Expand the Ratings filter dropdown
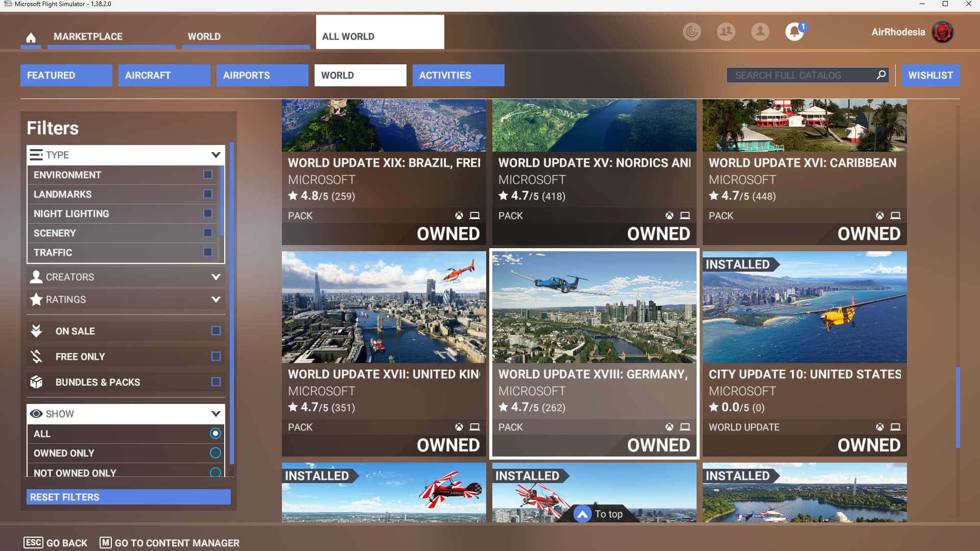The height and width of the screenshot is (551, 980). point(216,299)
